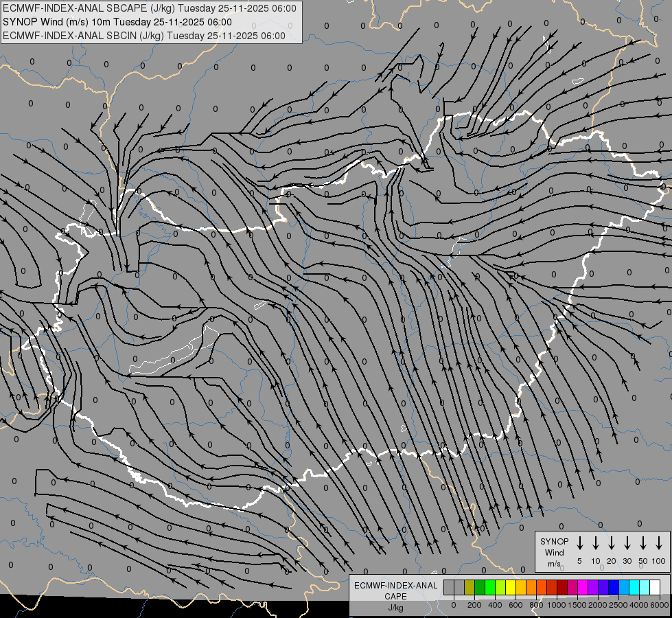Click the '100' speed label in wind legend

659,561
